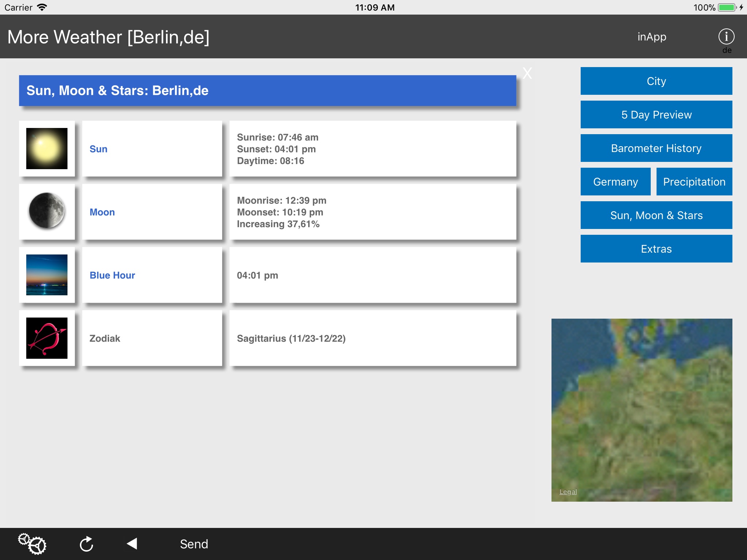Close the Sun, Moon & Stars panel
747x560 pixels.
click(x=527, y=73)
